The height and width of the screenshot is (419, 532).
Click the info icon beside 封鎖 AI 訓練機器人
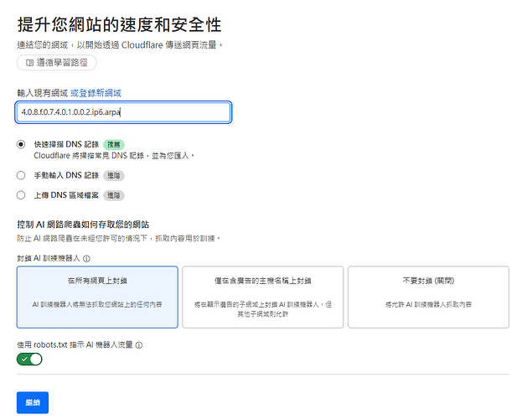86,259
